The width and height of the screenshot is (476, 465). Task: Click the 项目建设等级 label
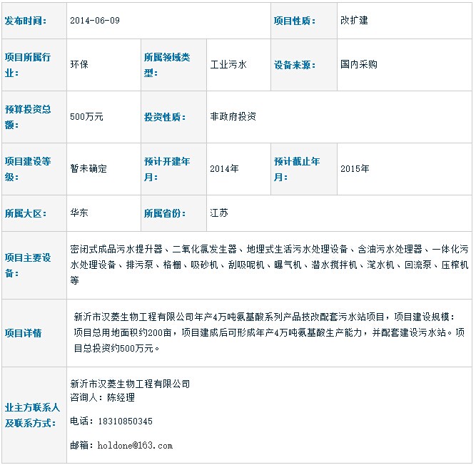pos(28,169)
